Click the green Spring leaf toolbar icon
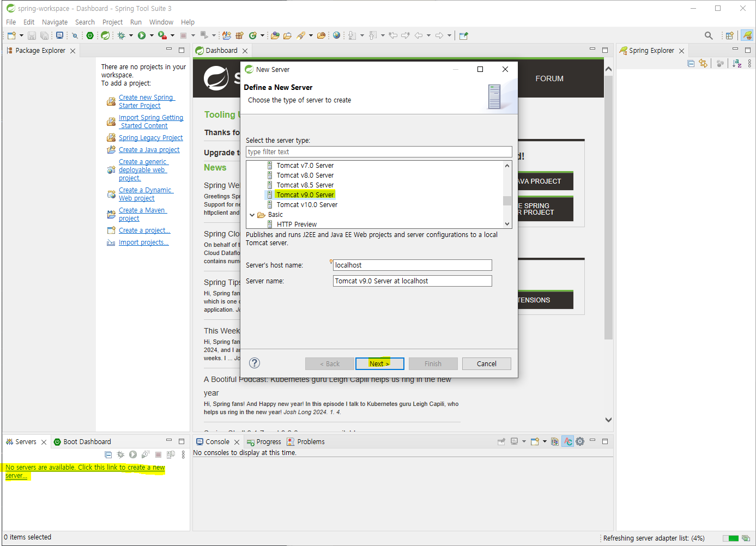Viewport: 756px width, 546px height. 105,35
